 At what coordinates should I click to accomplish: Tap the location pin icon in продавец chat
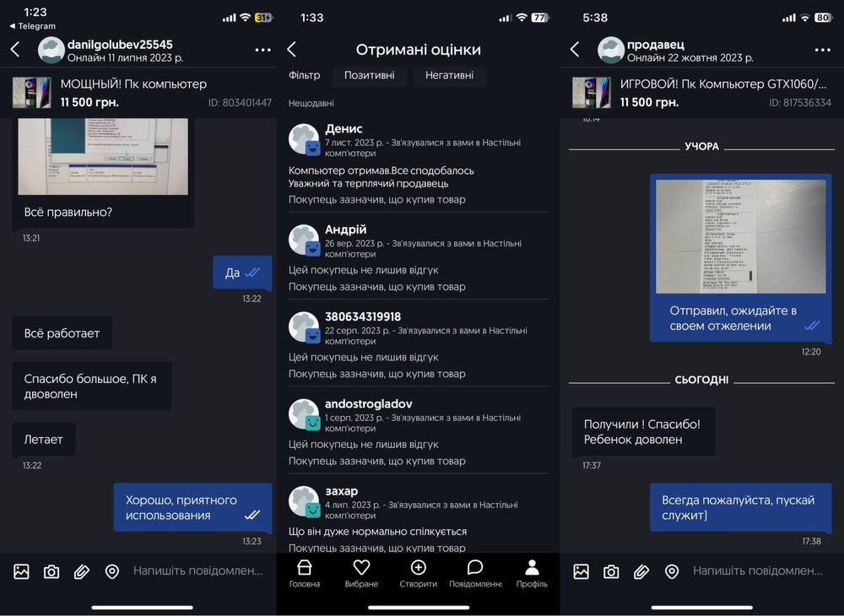(x=672, y=570)
